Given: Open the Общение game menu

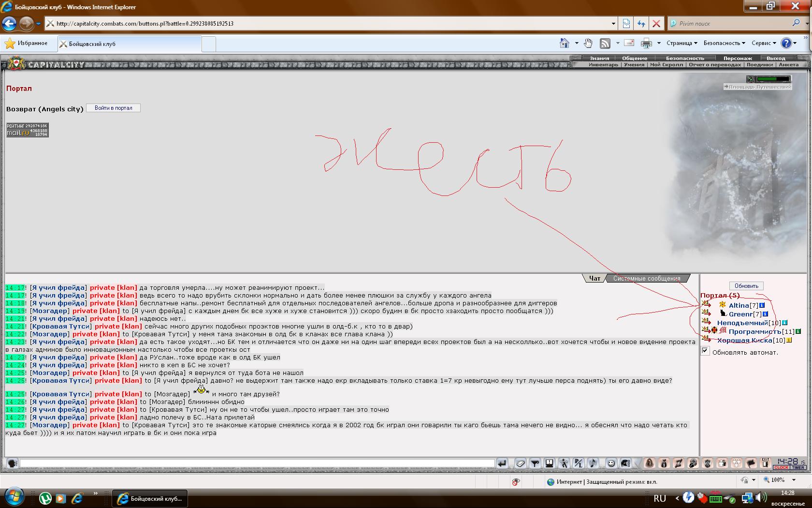Looking at the screenshot, I should pos(635,58).
